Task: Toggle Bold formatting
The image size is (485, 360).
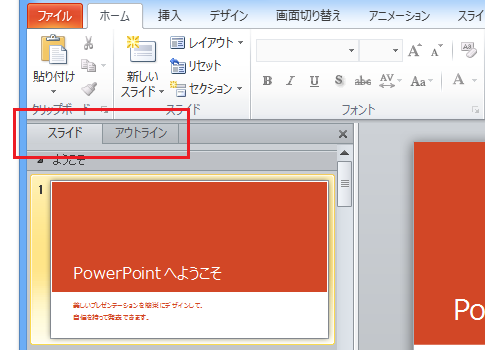Action: pos(267,81)
